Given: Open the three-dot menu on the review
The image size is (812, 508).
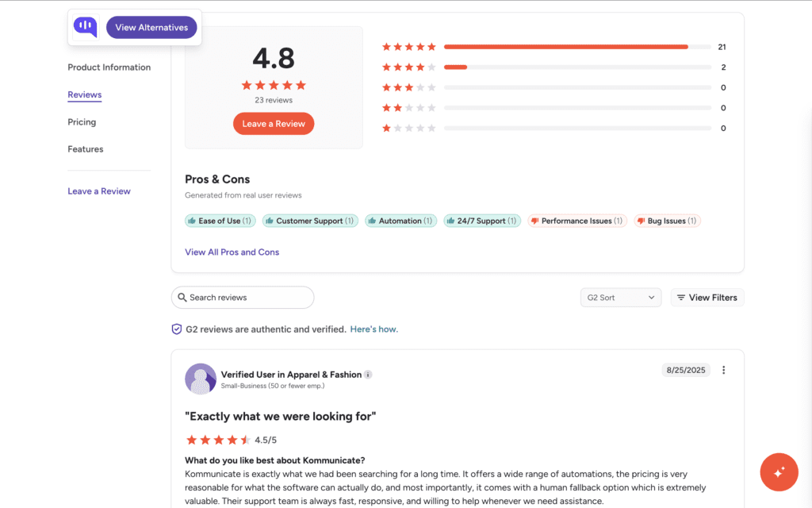Looking at the screenshot, I should [x=723, y=370].
